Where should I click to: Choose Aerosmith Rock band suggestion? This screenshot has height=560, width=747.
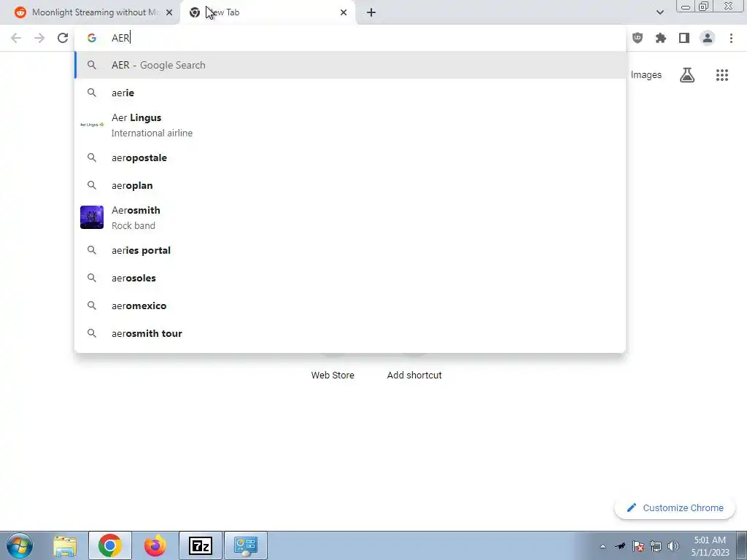tap(350, 217)
